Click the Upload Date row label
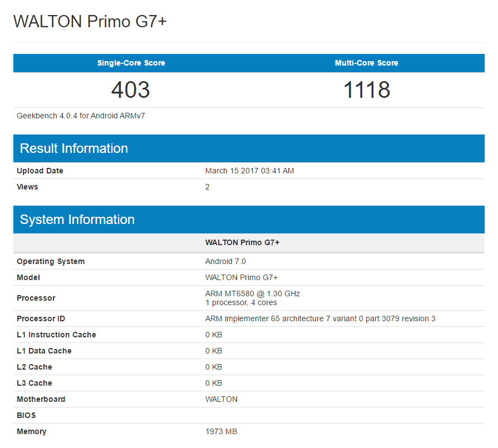 (x=40, y=171)
